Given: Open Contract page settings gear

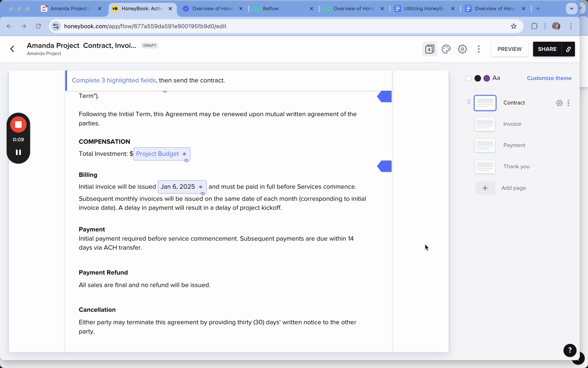Looking at the screenshot, I should (x=559, y=103).
